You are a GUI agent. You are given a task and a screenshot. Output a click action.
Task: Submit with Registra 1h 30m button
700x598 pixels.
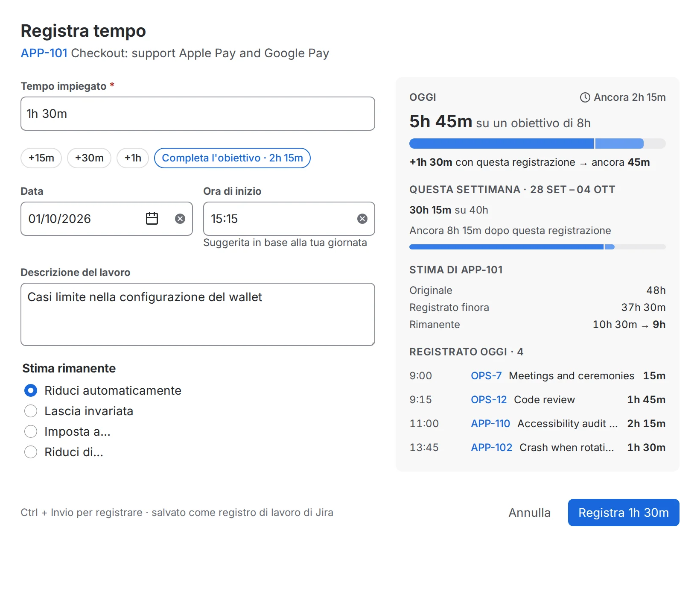pyautogui.click(x=624, y=513)
